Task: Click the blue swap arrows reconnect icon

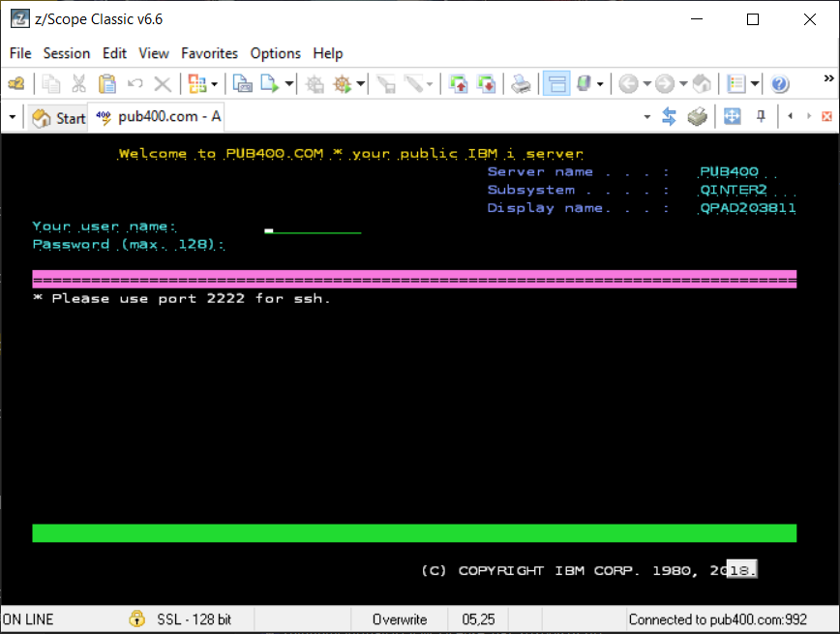Action: tap(669, 116)
